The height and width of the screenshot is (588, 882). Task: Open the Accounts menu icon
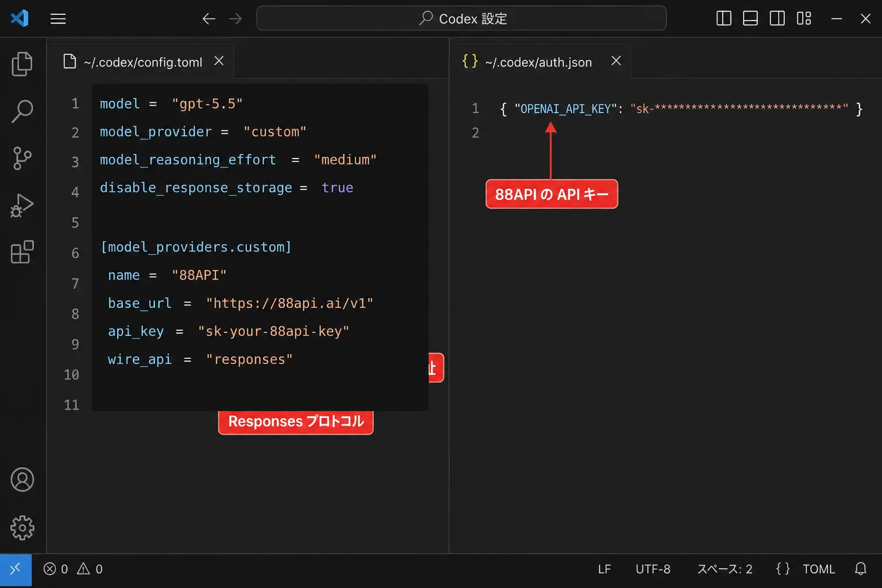point(22,480)
